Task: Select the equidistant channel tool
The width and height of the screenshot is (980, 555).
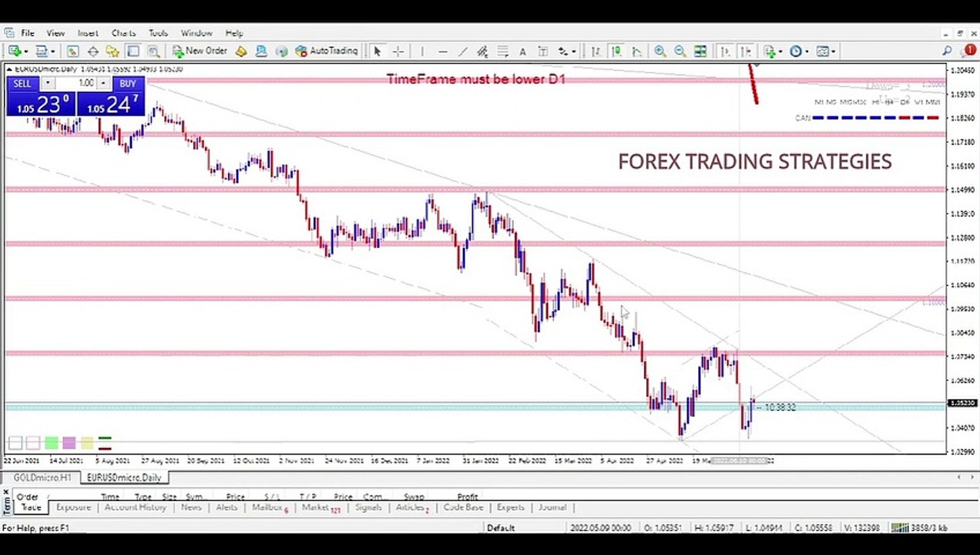Action: coord(482,51)
